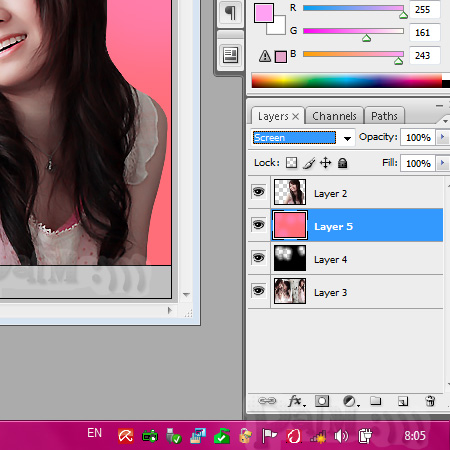This screenshot has height=450, width=450.
Task: Open the Paragraph panel icon
Action: click(230, 13)
